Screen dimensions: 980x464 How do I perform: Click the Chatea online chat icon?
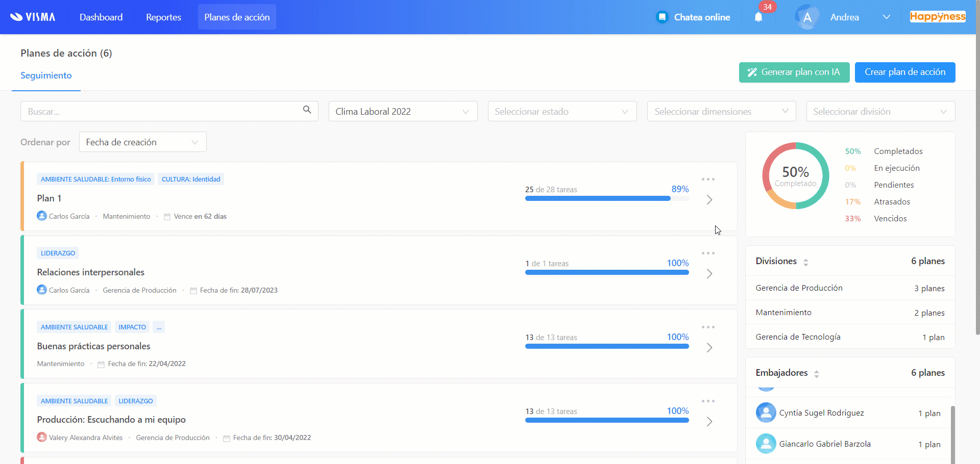pyautogui.click(x=662, y=17)
